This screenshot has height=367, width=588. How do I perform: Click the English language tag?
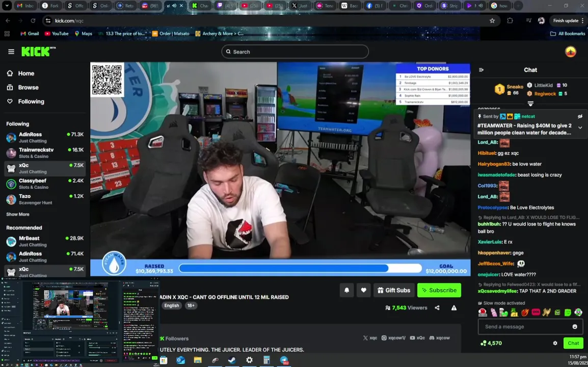tap(171, 305)
